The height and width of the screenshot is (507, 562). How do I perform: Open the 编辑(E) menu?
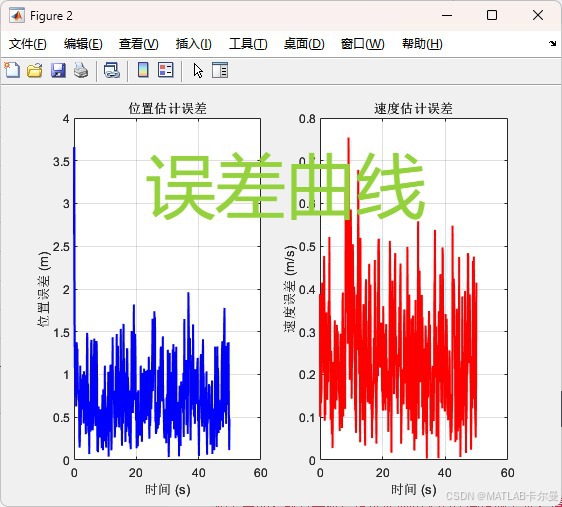(x=83, y=44)
